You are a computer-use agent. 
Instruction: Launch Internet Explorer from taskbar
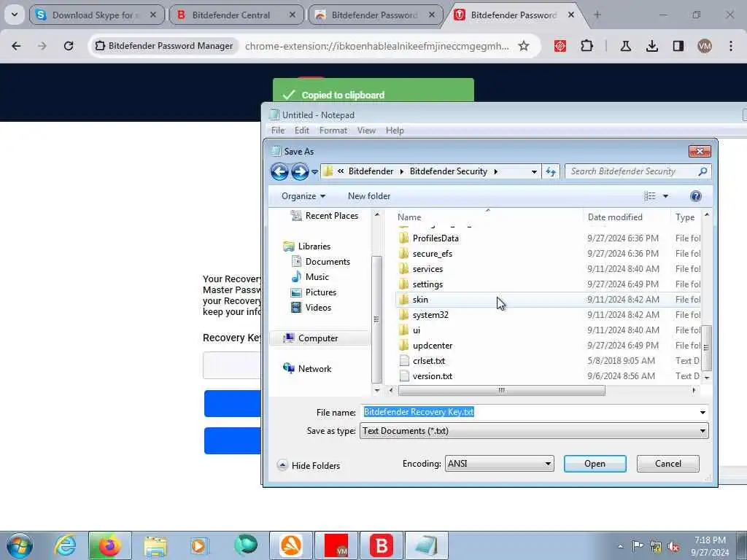pyautogui.click(x=65, y=545)
